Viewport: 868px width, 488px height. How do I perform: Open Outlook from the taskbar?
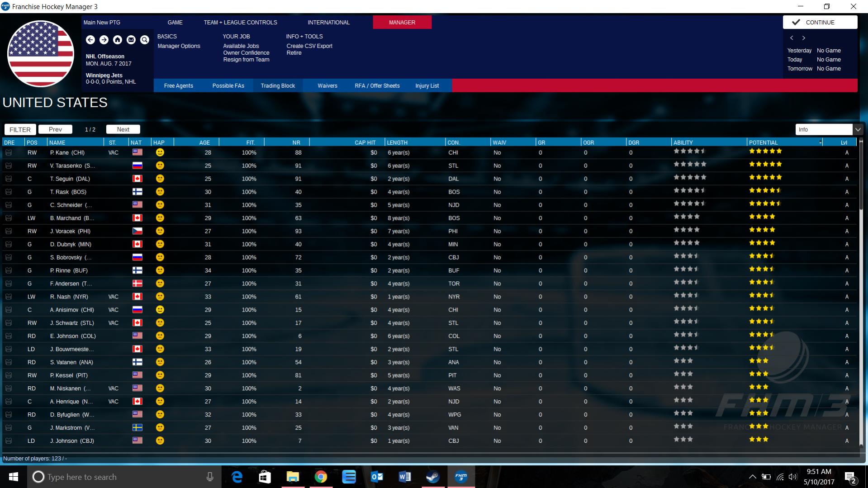pyautogui.click(x=377, y=477)
